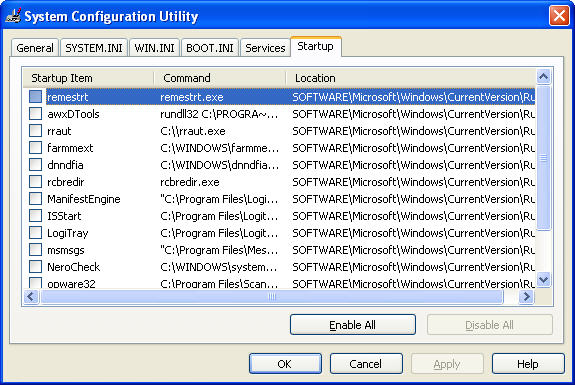Open Help for the utility
The width and height of the screenshot is (575, 385).
click(528, 364)
